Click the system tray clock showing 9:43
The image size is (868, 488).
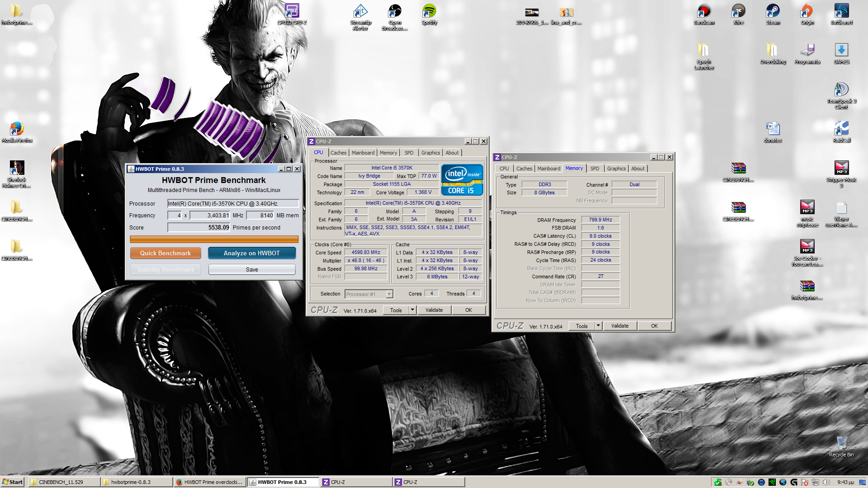tap(845, 482)
